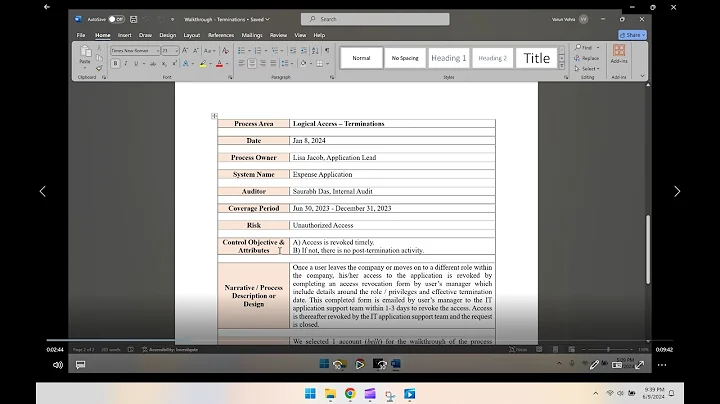Apply the Text Effects icon
The image size is (720, 404).
[x=186, y=63]
